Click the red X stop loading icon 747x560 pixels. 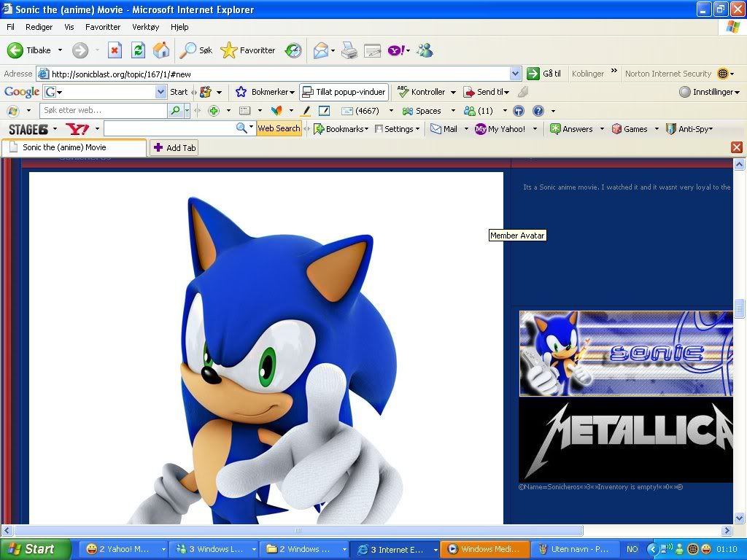(x=115, y=50)
